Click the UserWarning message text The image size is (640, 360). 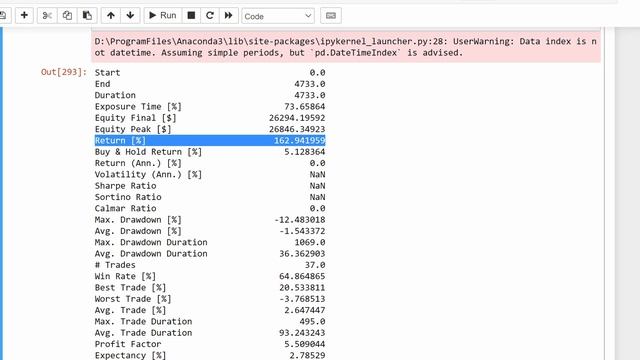click(345, 47)
